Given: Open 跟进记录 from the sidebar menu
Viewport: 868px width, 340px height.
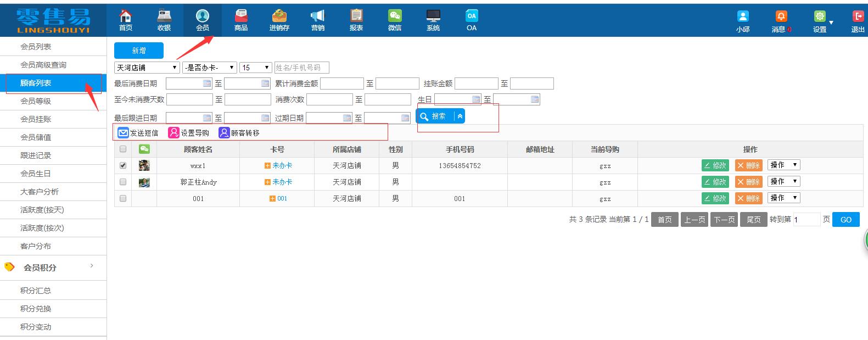Looking at the screenshot, I should 36,155.
